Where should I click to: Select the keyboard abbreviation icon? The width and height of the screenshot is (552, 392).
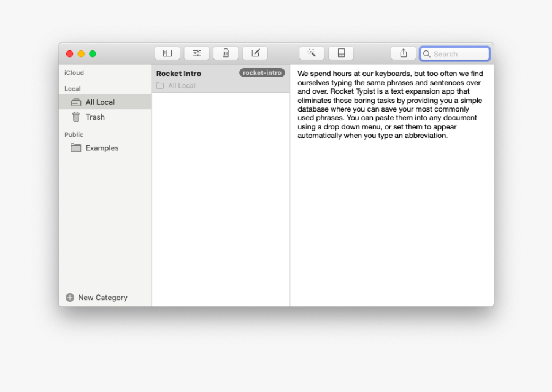coord(341,53)
